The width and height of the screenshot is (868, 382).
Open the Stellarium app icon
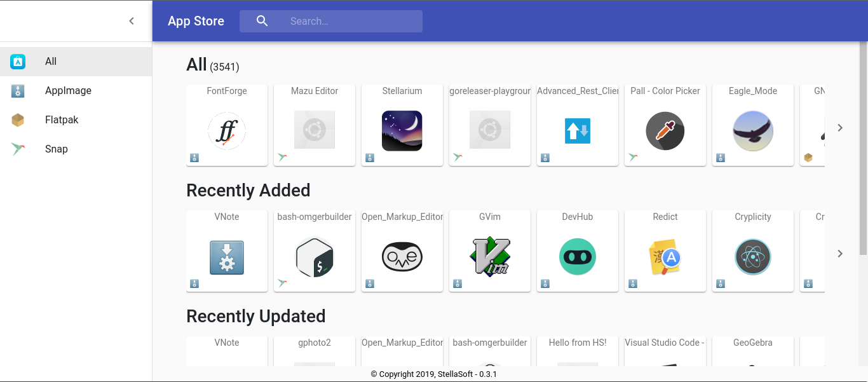[402, 130]
